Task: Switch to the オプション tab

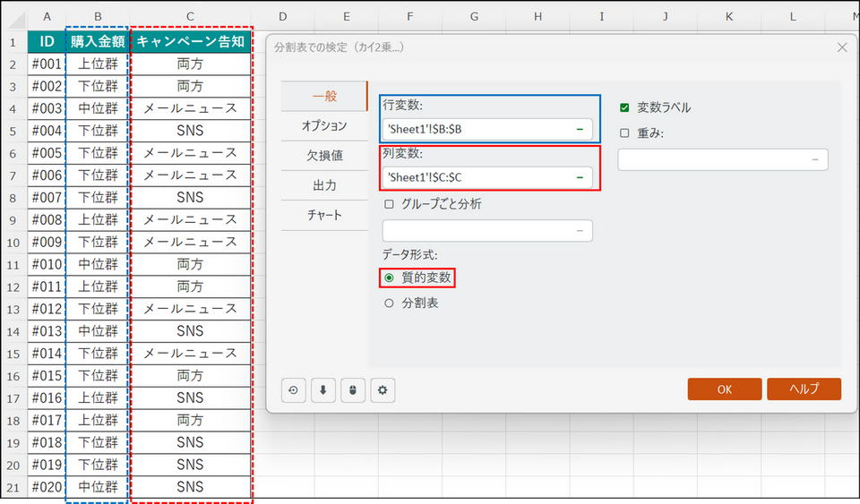Action: [324, 125]
